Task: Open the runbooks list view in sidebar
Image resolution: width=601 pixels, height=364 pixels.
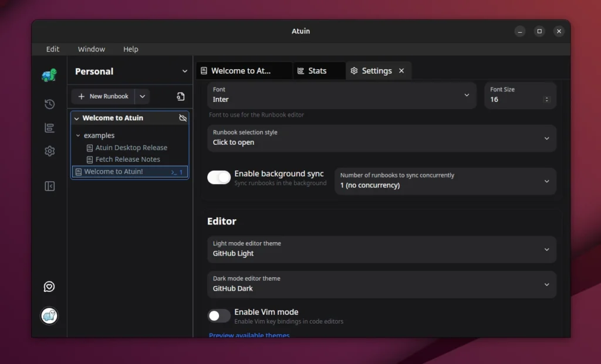Action: pos(49,127)
